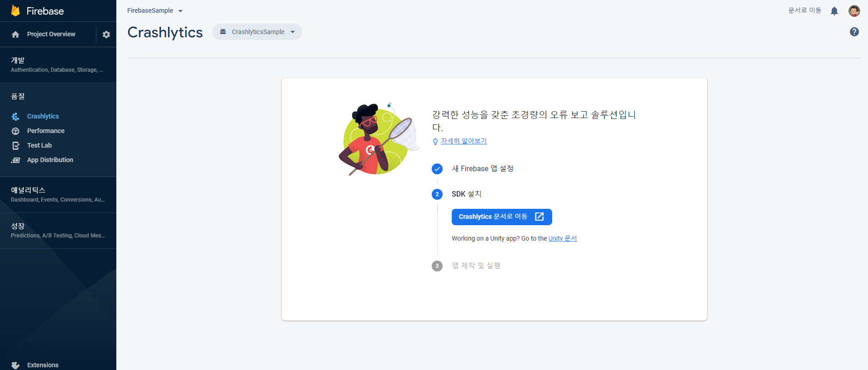868x370 pixels.
Task: Expand the 성장 sidebar section
Action: (x=58, y=230)
